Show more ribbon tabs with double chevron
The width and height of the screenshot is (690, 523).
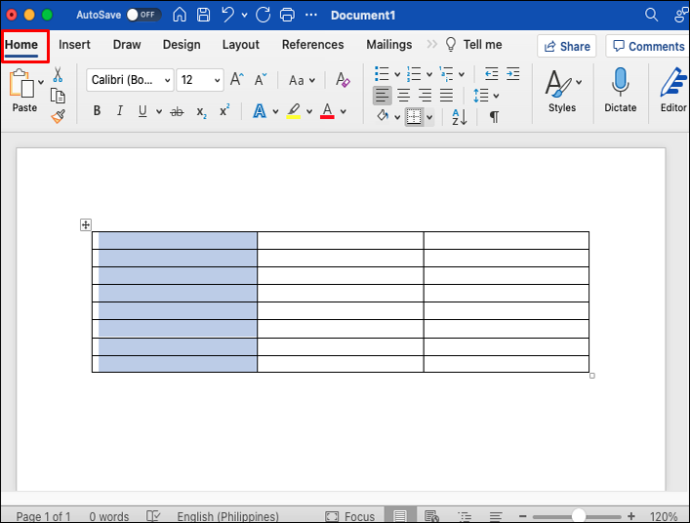[x=432, y=44]
